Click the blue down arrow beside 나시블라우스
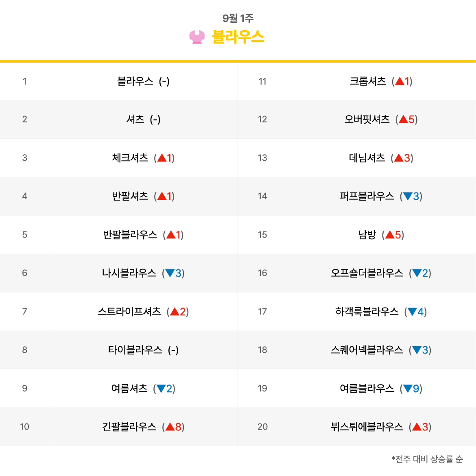476x476 pixels. pos(170,273)
